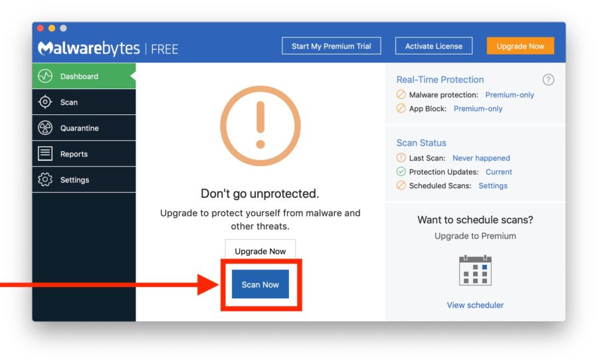Image resolution: width=598 pixels, height=364 pixels.
Task: Click Premium-only link for Malware protection
Action: click(x=510, y=94)
